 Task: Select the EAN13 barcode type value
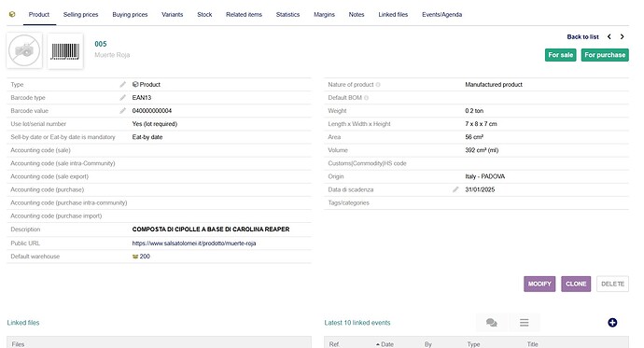142,98
